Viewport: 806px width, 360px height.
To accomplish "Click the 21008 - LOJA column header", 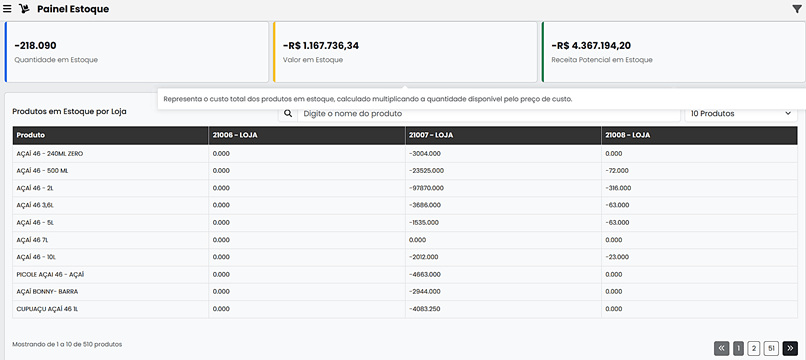I will 700,135.
